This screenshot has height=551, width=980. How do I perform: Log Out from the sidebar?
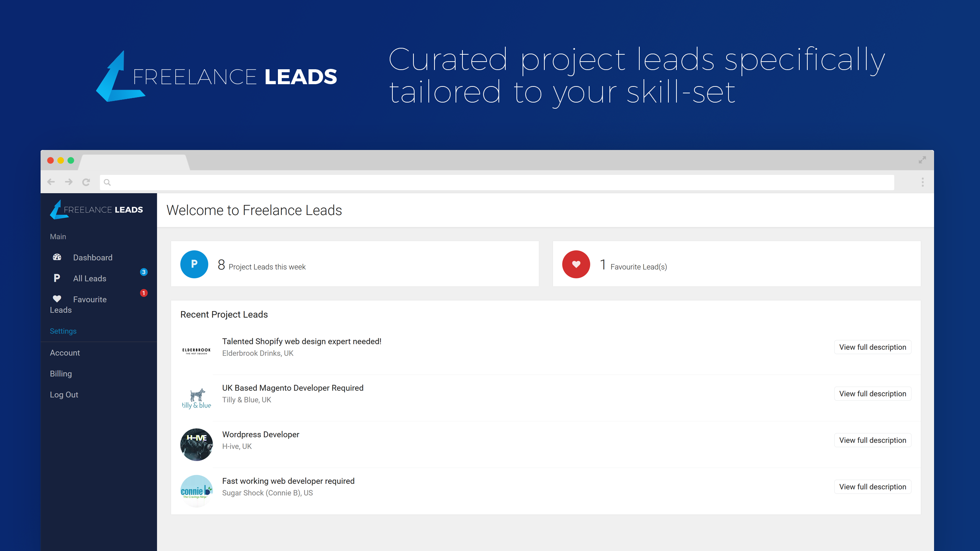coord(64,395)
